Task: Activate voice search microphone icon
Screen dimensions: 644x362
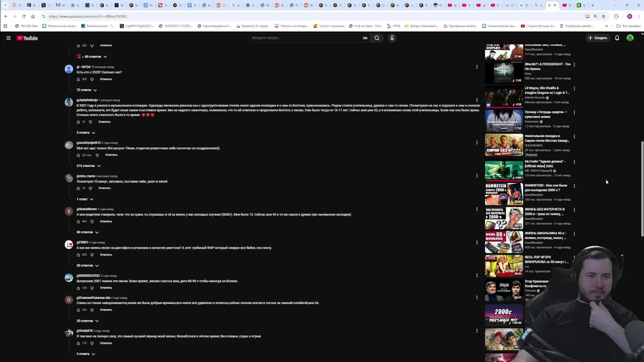Action: 392,38
